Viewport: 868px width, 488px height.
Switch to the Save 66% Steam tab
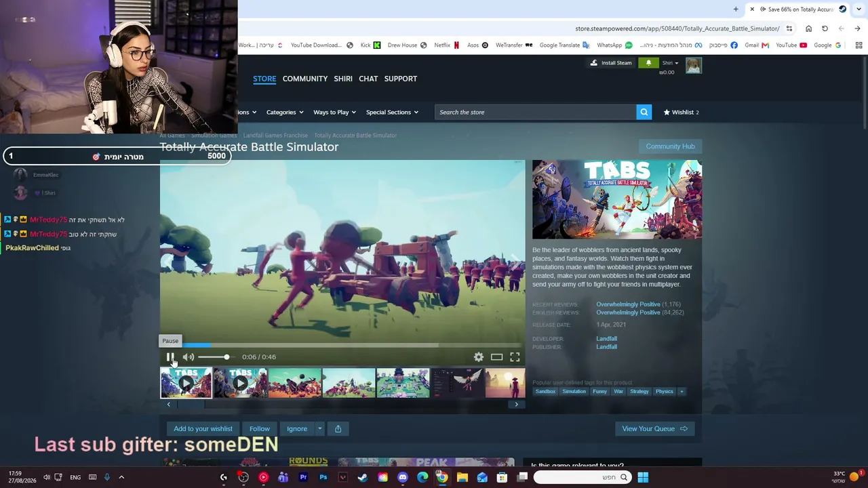pyautogui.click(x=800, y=9)
